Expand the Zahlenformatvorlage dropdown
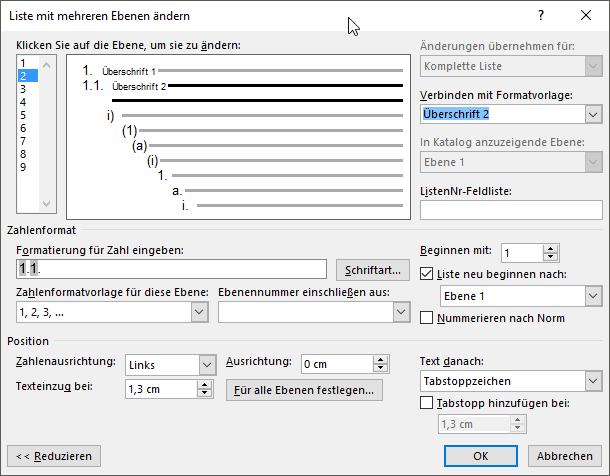The height and width of the screenshot is (476, 610). coord(198,313)
